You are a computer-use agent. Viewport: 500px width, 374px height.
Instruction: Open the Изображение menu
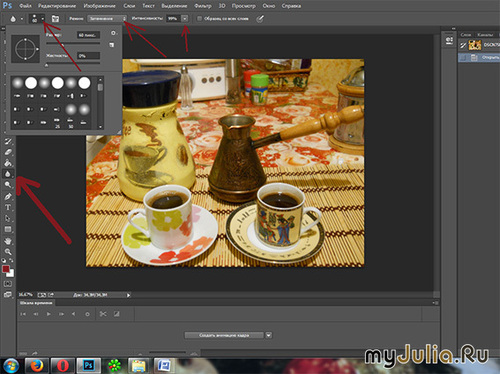click(x=99, y=6)
